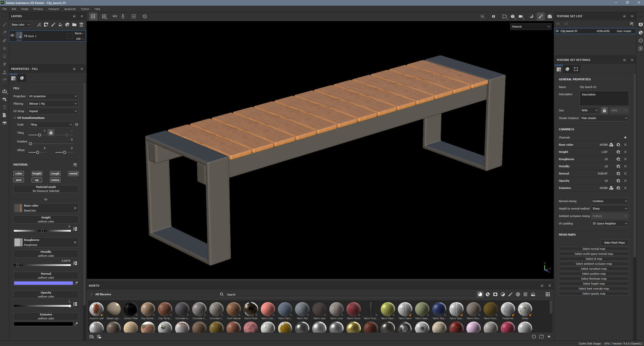Toggle City bench 01 texture set visibility
This screenshot has width=644, height=346.
coord(557,31)
